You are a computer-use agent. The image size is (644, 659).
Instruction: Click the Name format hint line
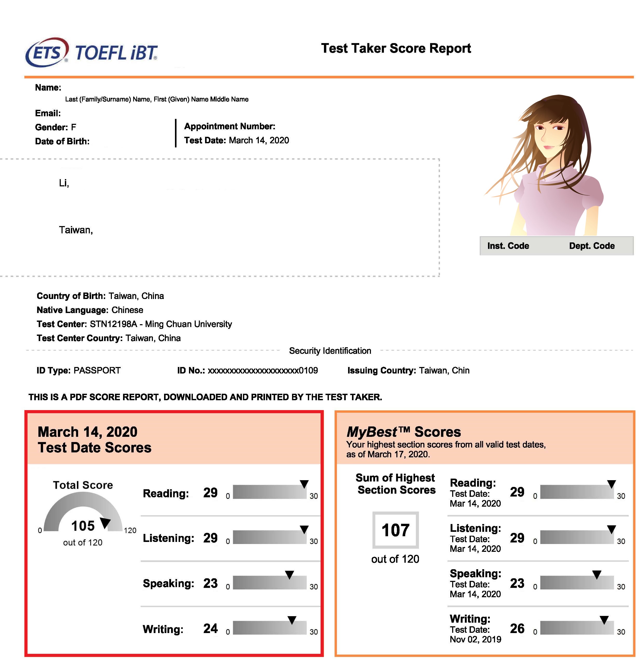tap(157, 99)
